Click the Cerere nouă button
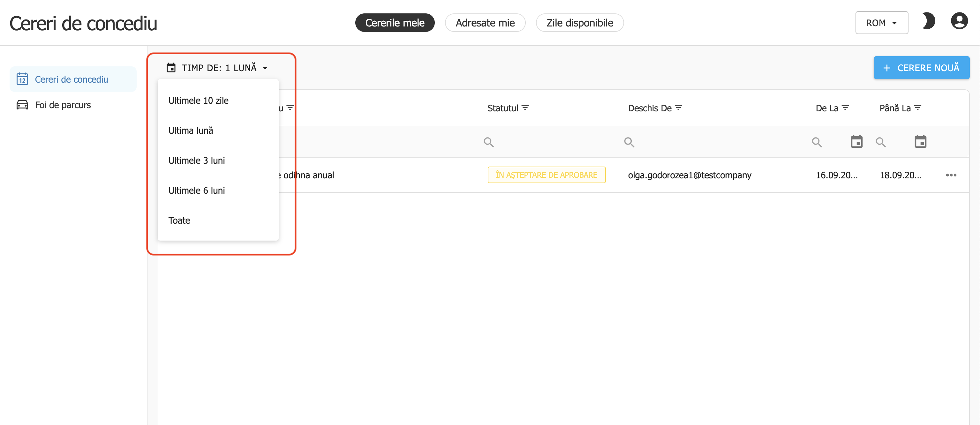Image resolution: width=980 pixels, height=425 pixels. (x=921, y=68)
